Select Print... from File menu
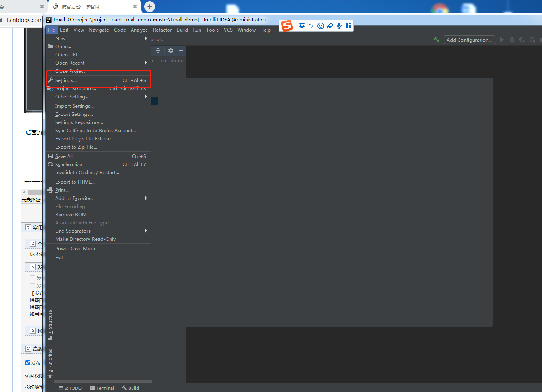The height and width of the screenshot is (392, 542). pos(98,190)
